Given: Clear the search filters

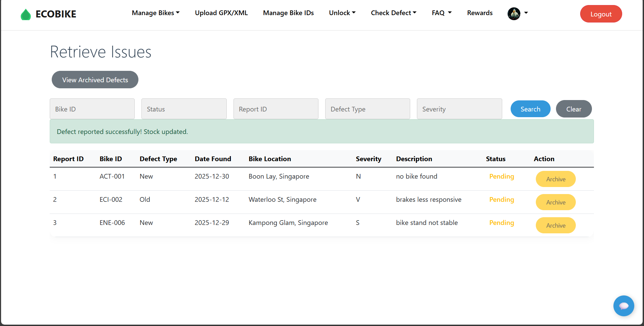Looking at the screenshot, I should (573, 109).
